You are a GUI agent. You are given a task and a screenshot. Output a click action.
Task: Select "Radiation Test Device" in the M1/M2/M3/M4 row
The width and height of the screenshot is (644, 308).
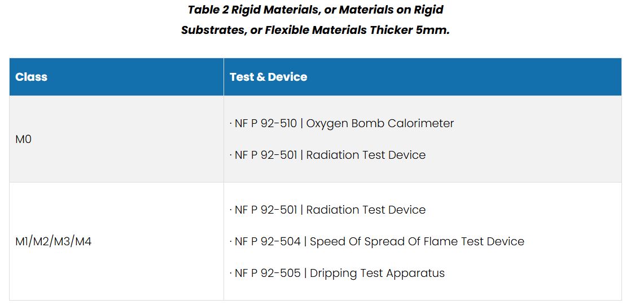[x=366, y=210]
